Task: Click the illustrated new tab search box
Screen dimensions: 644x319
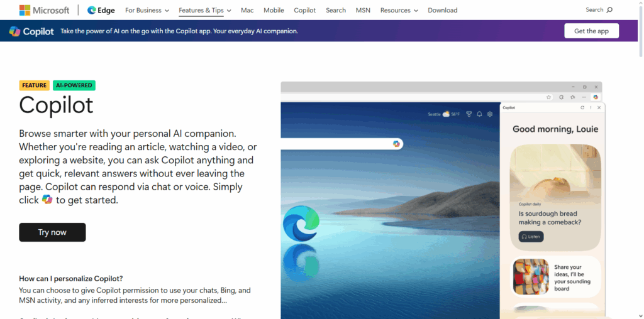Action: pyautogui.click(x=341, y=144)
